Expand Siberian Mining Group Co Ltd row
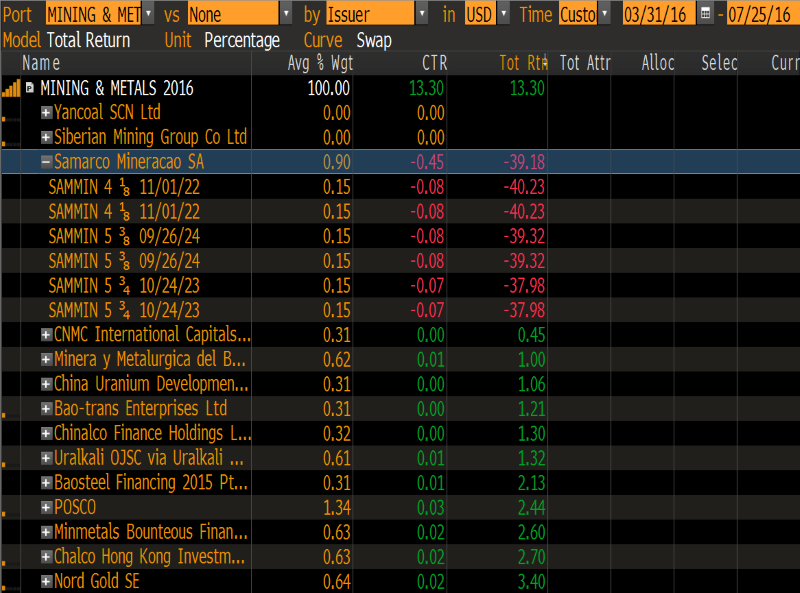The width and height of the screenshot is (800, 593). (46, 137)
